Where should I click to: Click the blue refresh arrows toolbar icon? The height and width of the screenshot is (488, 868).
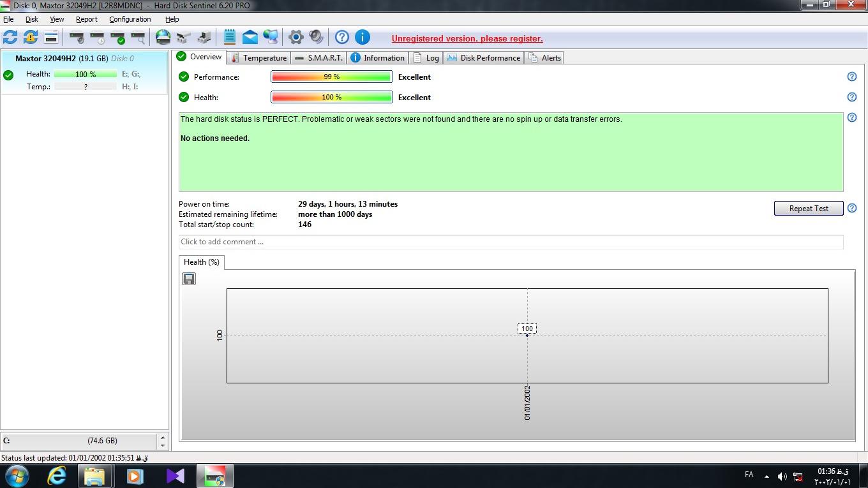pyautogui.click(x=10, y=38)
